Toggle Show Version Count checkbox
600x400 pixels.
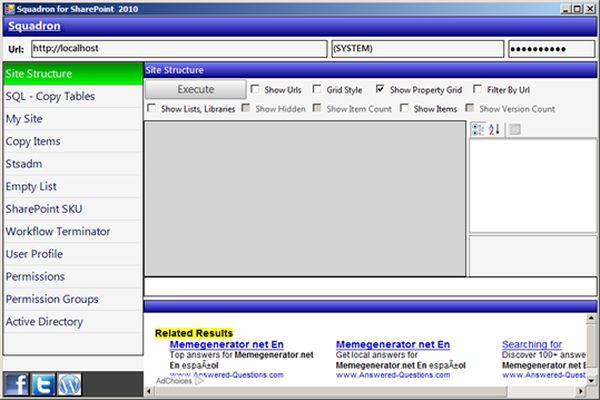tap(470, 108)
